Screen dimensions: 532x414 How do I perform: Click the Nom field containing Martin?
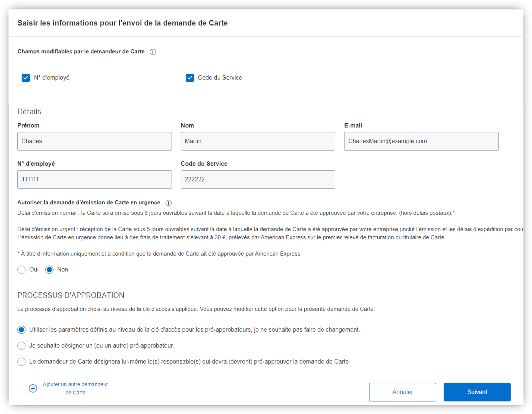click(x=258, y=141)
